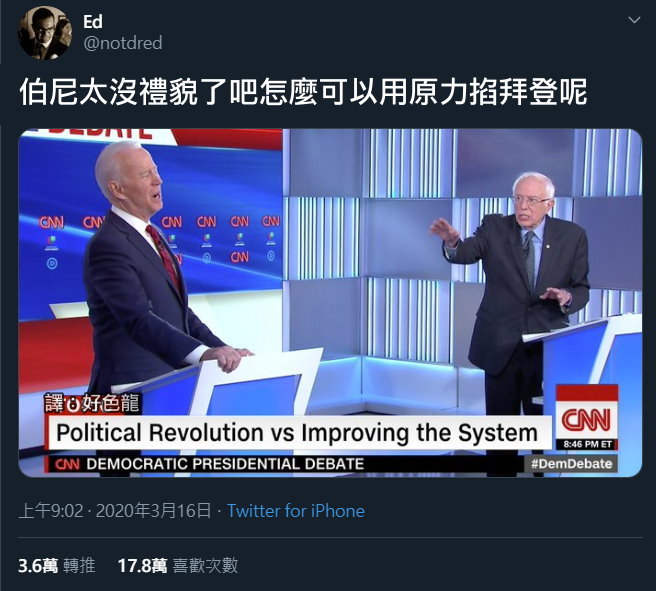Open the Twitter for iPhone source link
The image size is (656, 591).
(x=296, y=511)
